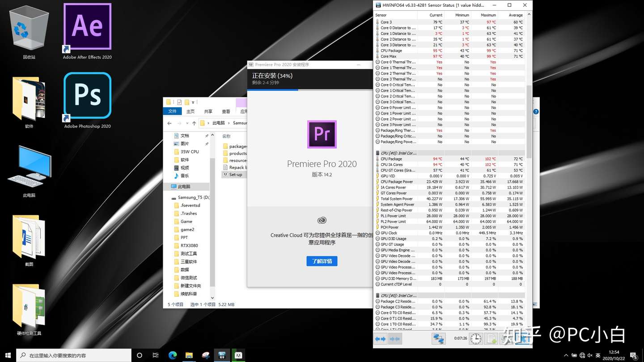This screenshot has width=644, height=362.
Task: Click the Minimum column header in HWiNFO
Action: coord(458,15)
